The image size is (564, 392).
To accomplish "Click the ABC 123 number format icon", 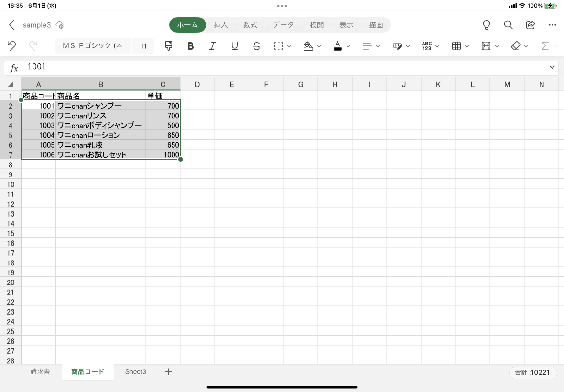I will click(x=427, y=46).
